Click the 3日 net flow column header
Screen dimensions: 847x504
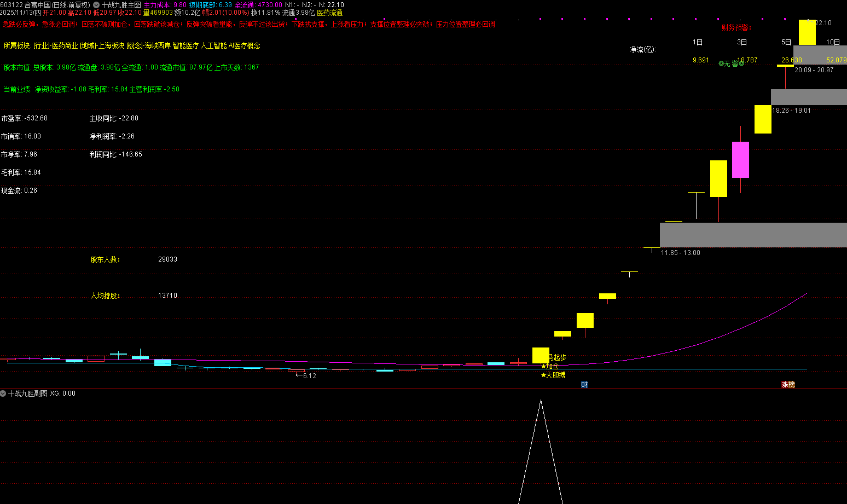(742, 42)
